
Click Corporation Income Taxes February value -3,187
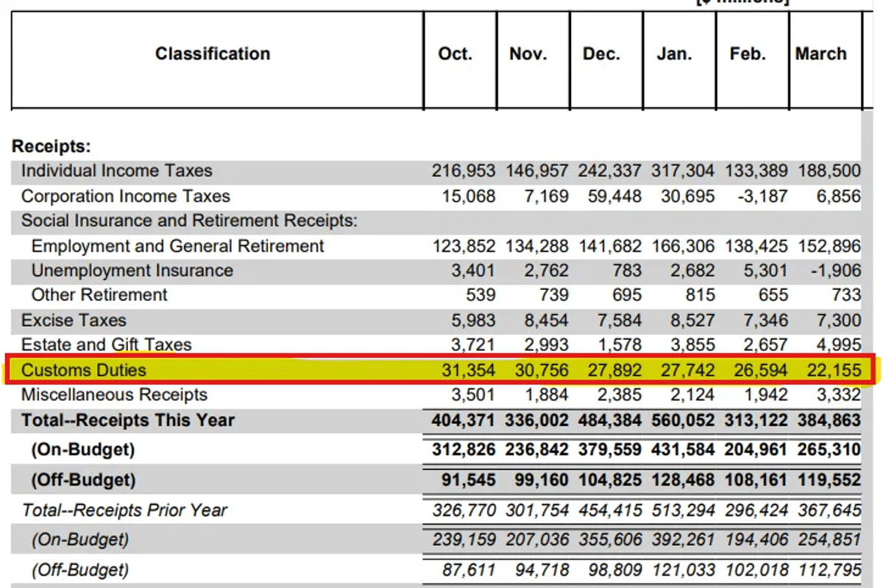point(764,196)
